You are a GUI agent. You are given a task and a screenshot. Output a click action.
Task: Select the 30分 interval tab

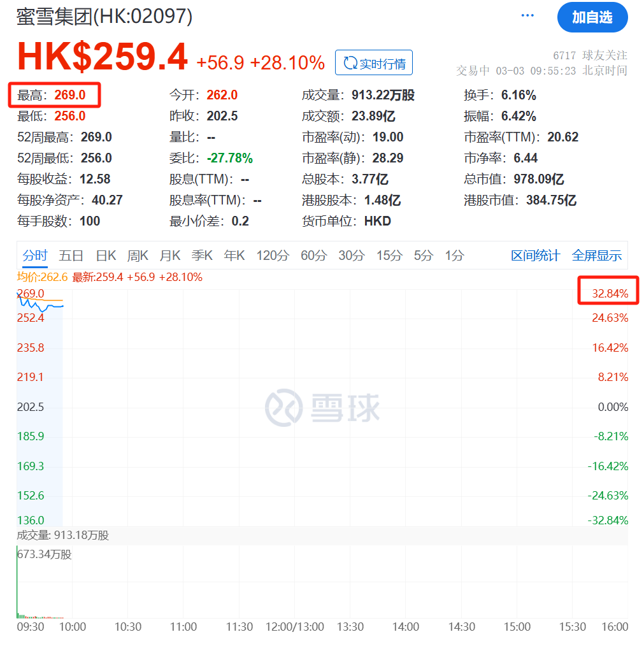[x=352, y=255]
